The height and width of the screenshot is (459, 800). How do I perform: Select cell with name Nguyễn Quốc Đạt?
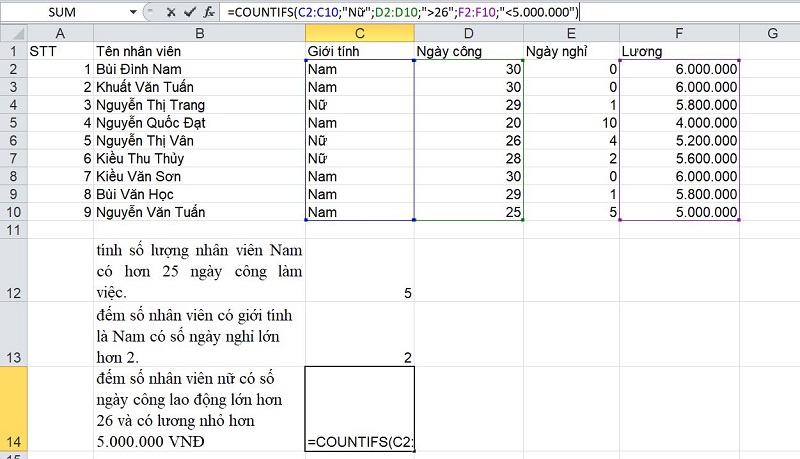pos(199,122)
